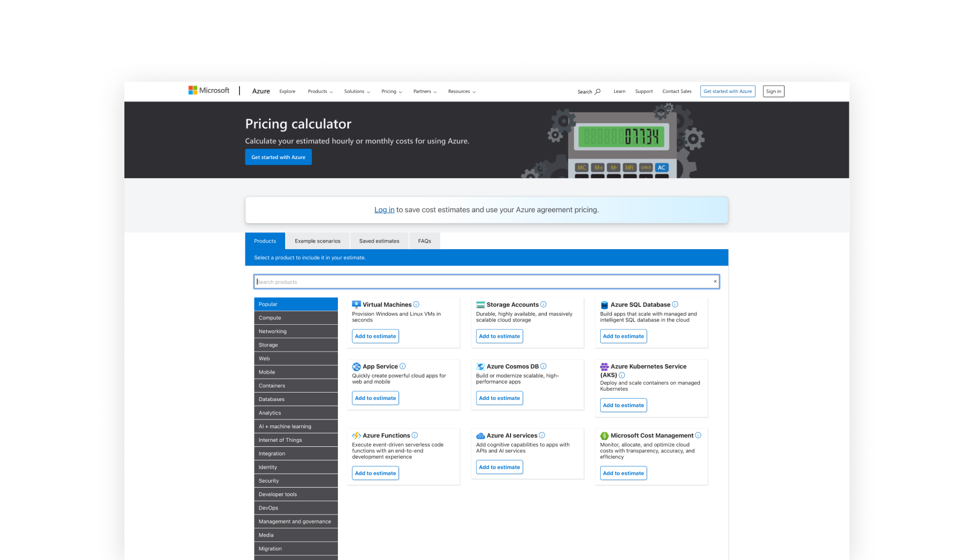
Task: Expand the Products dropdown in top navigation
Action: click(x=321, y=92)
